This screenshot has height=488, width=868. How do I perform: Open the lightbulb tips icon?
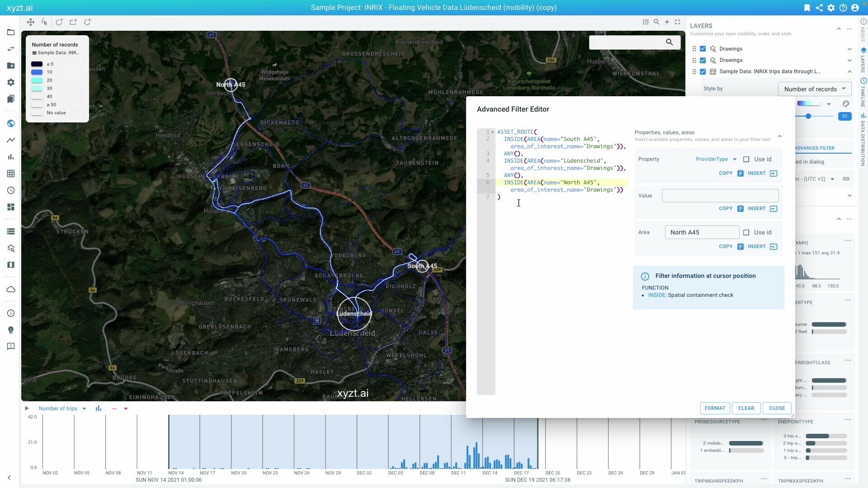(x=11, y=330)
